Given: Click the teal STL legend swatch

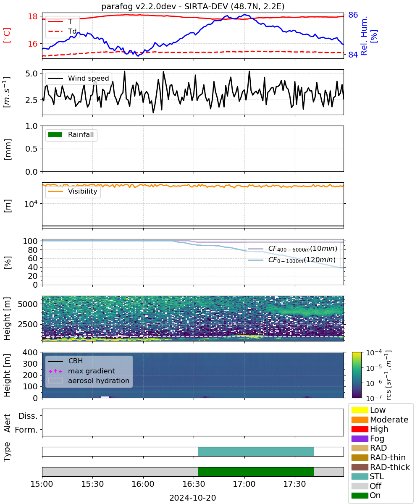Looking at the screenshot, I should pyautogui.click(x=360, y=476).
